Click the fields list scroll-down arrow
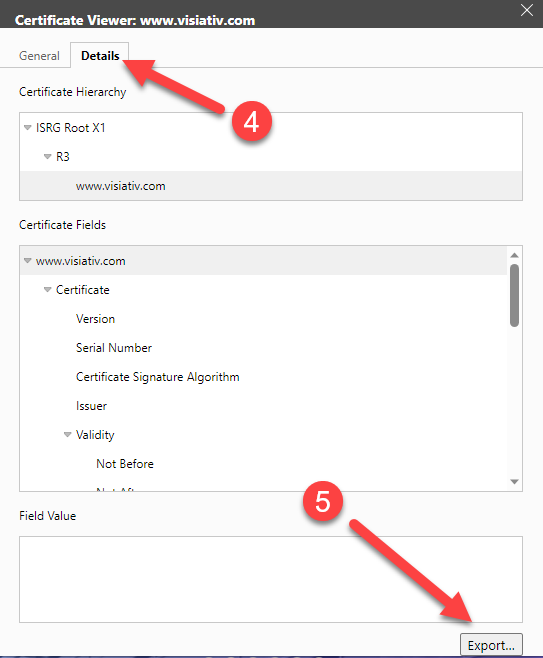The width and height of the screenshot is (543, 658). click(x=514, y=482)
